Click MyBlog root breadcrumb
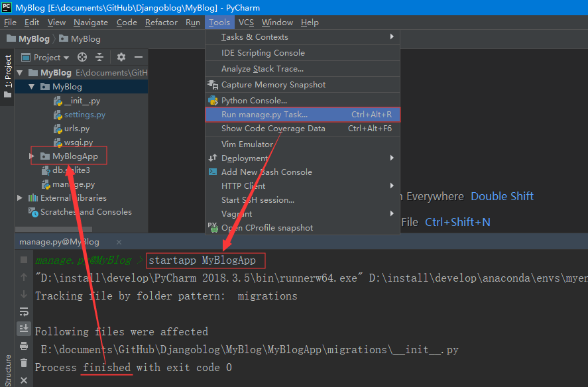This screenshot has height=387, width=588. click(29, 39)
